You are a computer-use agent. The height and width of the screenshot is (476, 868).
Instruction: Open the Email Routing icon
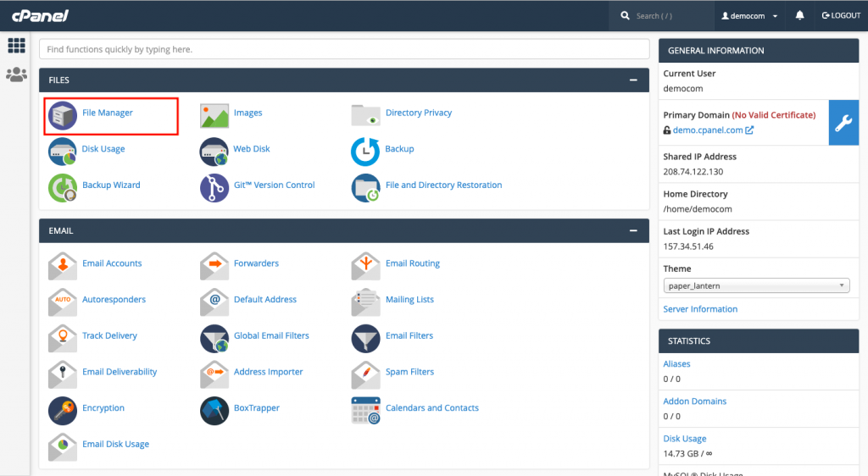(x=365, y=266)
